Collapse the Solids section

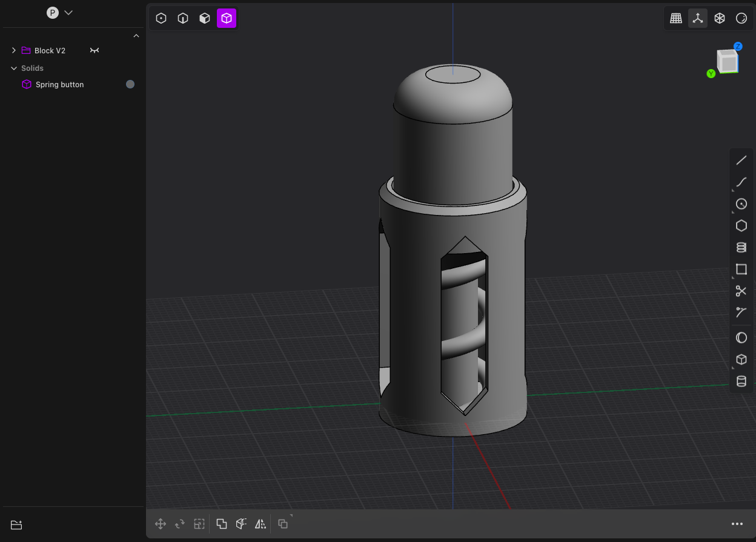pyautogui.click(x=13, y=68)
